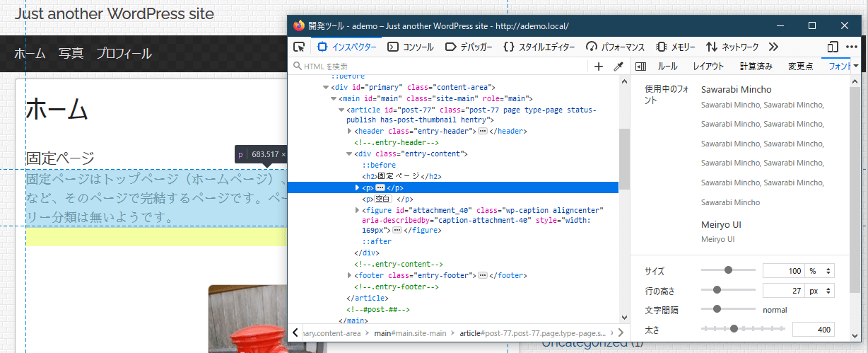This screenshot has height=353, width=868.
Task: Activate the element picker tool
Action: tap(300, 47)
